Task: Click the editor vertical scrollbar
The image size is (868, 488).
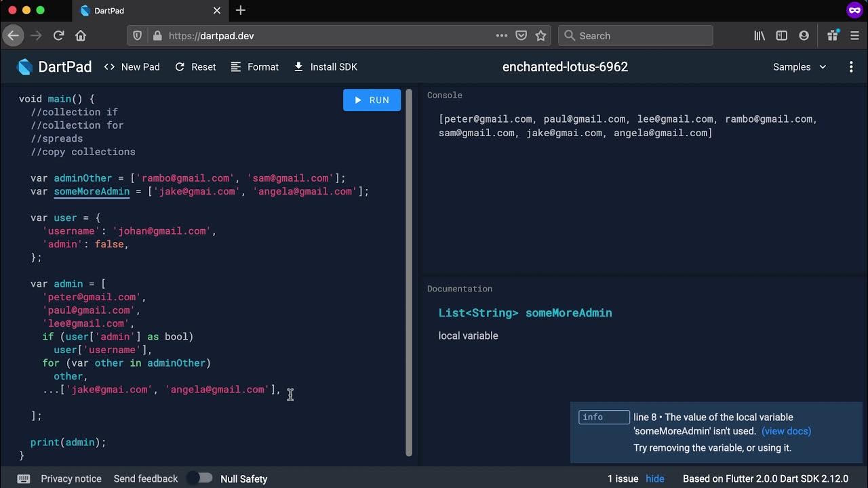Action: coord(409,272)
